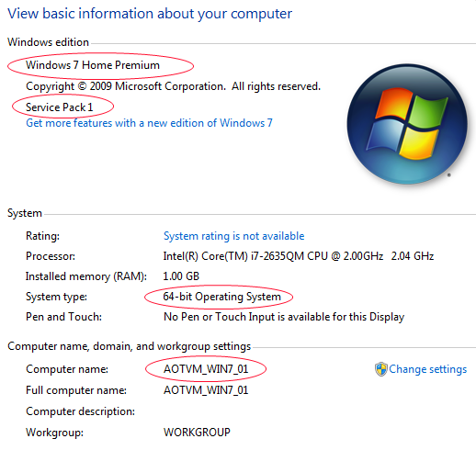
Task: Click the 'Installed memory (RAM):' label
Action: [x=86, y=276]
